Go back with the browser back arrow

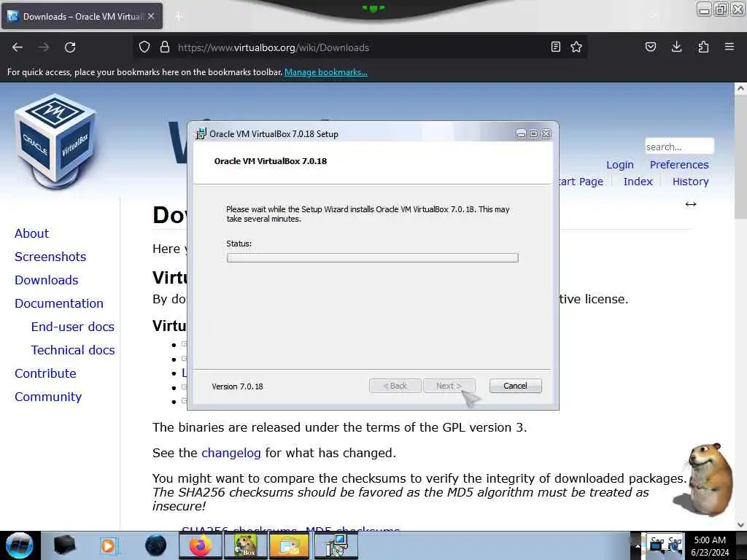18,47
